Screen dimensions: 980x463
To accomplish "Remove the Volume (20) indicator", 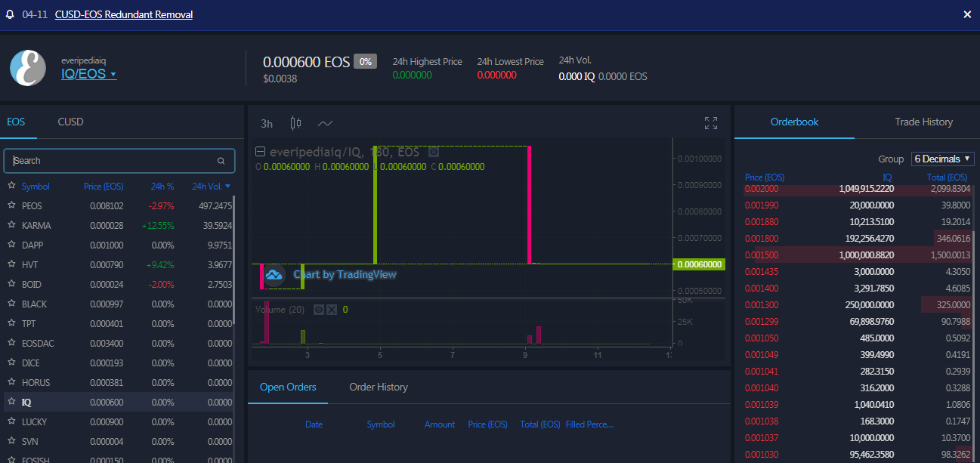I will (x=332, y=310).
